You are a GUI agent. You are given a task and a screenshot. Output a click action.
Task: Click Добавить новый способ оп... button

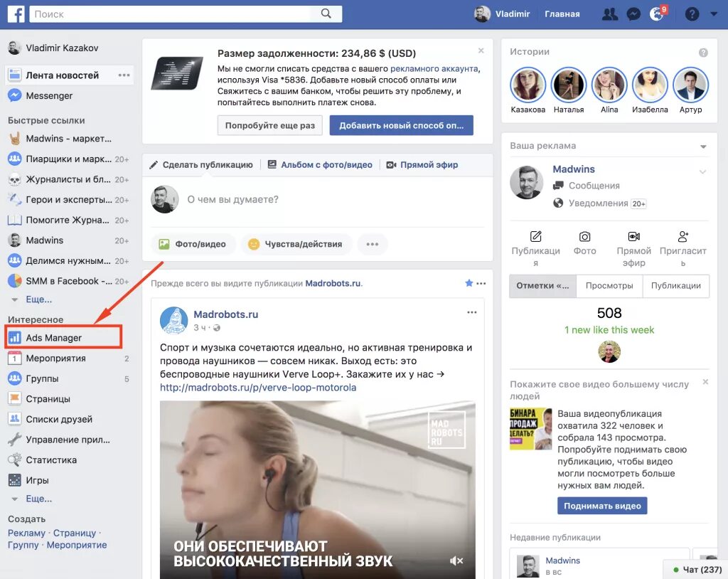(401, 125)
